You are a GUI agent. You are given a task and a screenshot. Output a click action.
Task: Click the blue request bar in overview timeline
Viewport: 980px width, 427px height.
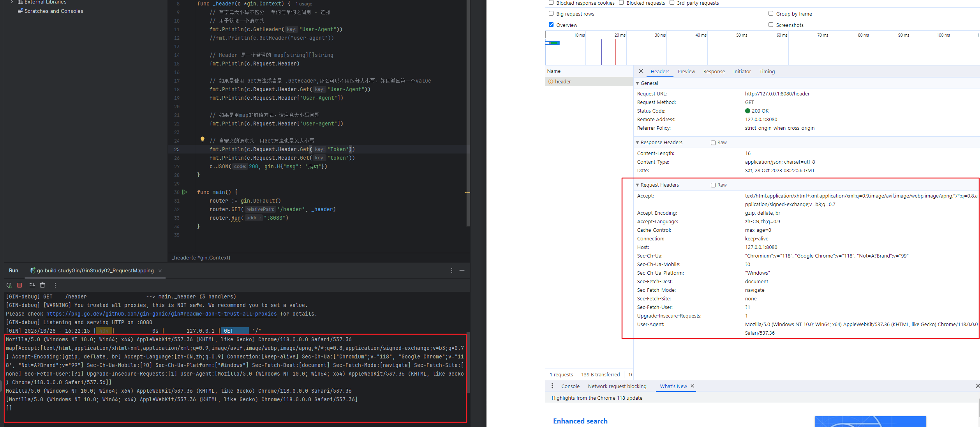553,43
